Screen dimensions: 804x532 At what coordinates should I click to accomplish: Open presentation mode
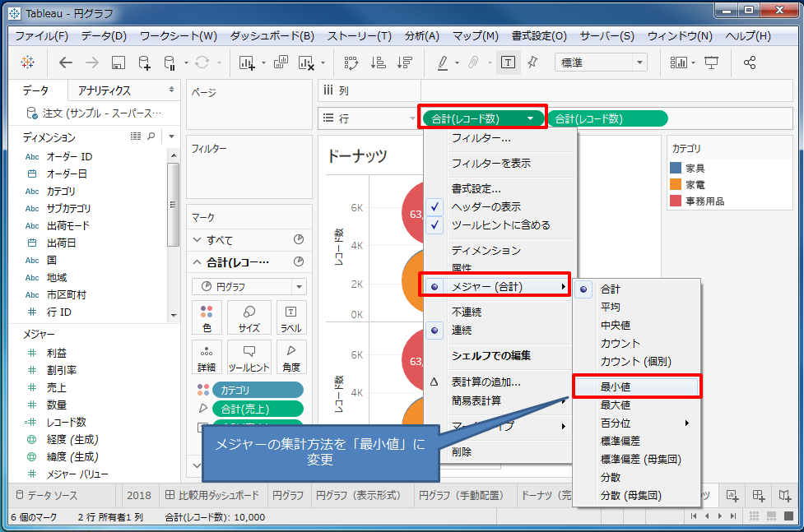[x=710, y=62]
